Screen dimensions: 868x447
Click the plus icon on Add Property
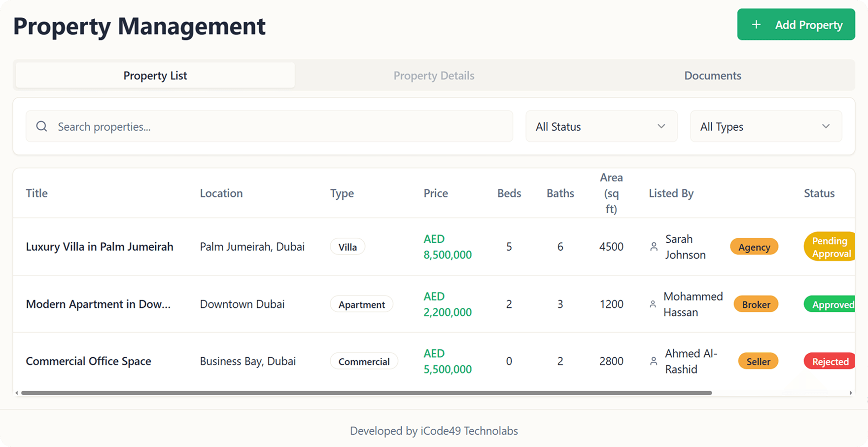click(756, 25)
